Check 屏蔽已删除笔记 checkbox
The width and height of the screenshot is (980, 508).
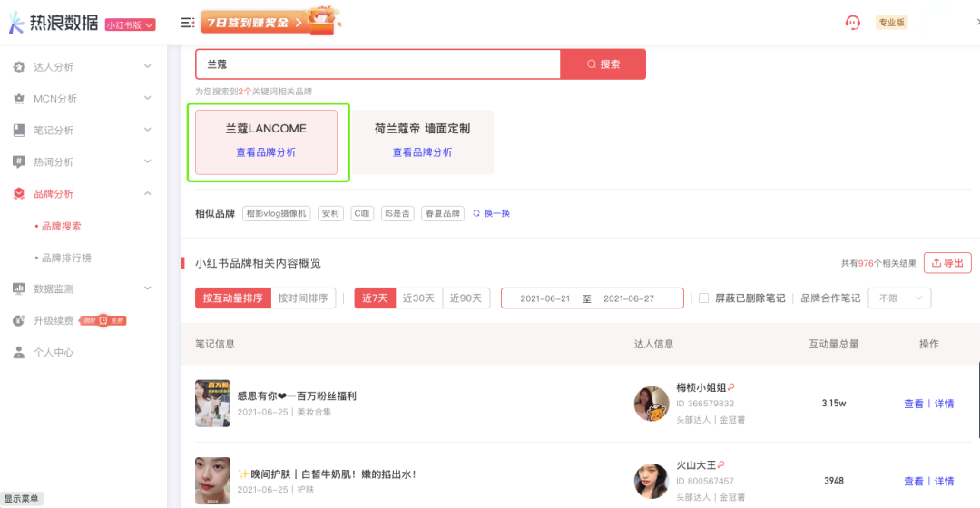(704, 298)
